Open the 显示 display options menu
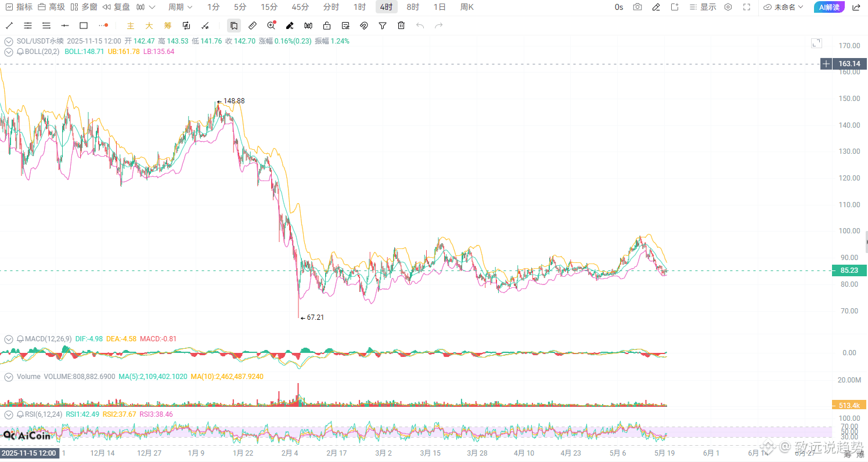868x462 pixels. [703, 7]
